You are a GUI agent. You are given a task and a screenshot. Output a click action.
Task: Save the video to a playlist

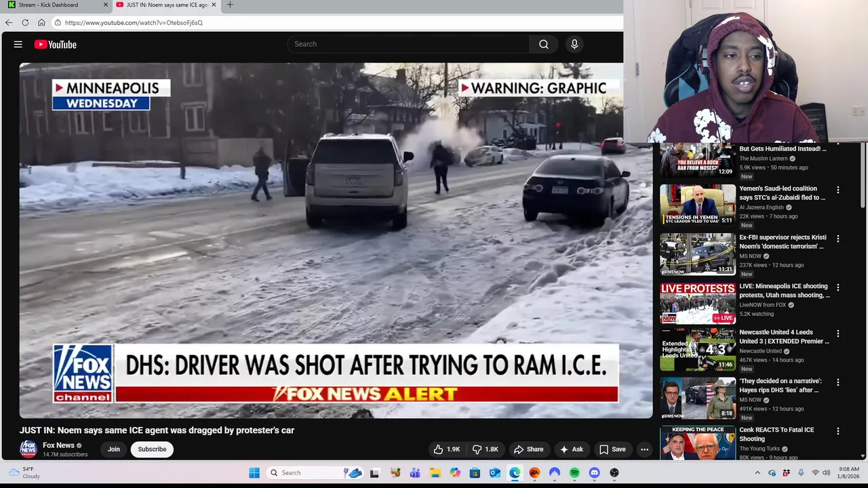tap(612, 449)
